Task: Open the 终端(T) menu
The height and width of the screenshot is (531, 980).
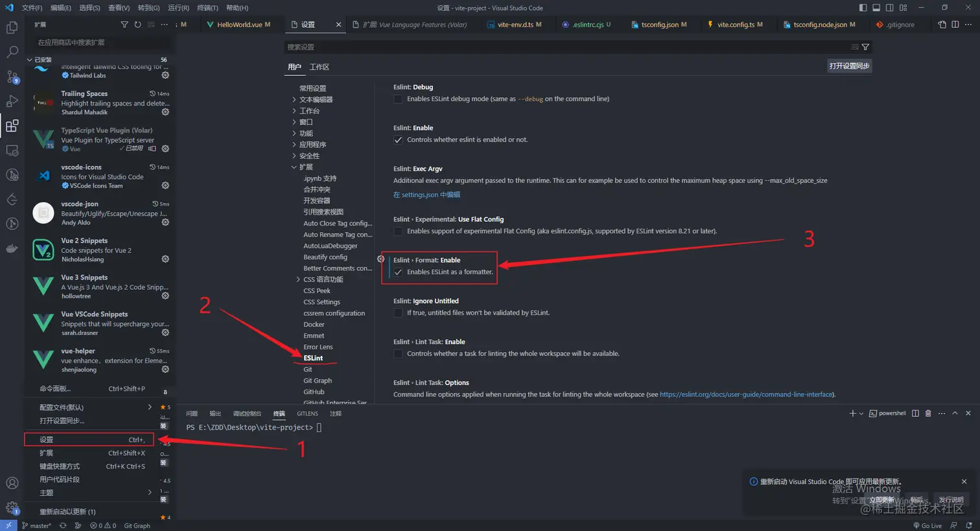Action: point(207,8)
